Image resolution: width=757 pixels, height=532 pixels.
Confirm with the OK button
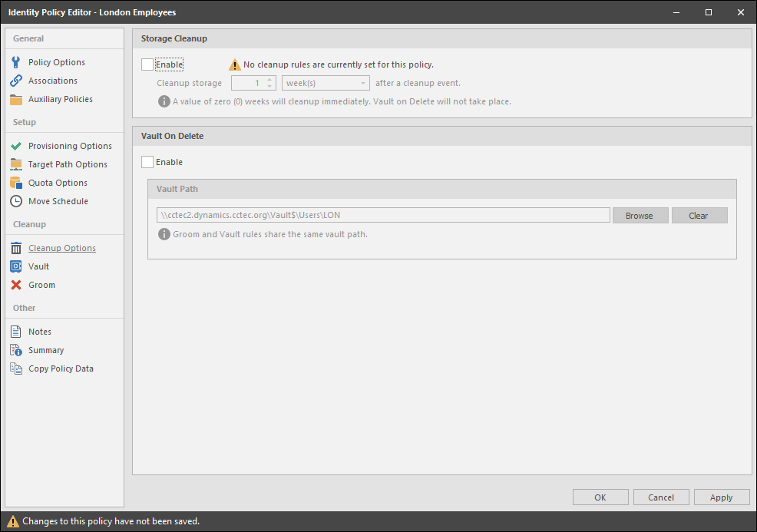pyautogui.click(x=600, y=497)
